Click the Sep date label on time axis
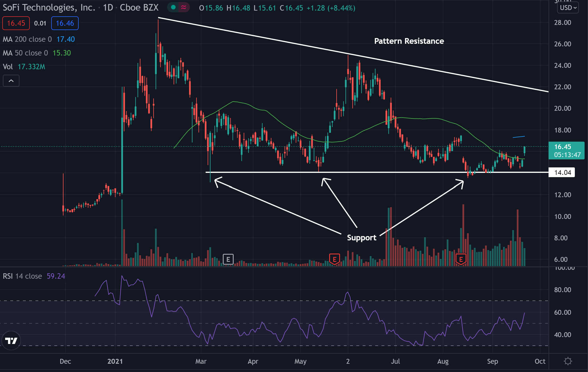Viewport: 588px width, 372px height. (492, 361)
